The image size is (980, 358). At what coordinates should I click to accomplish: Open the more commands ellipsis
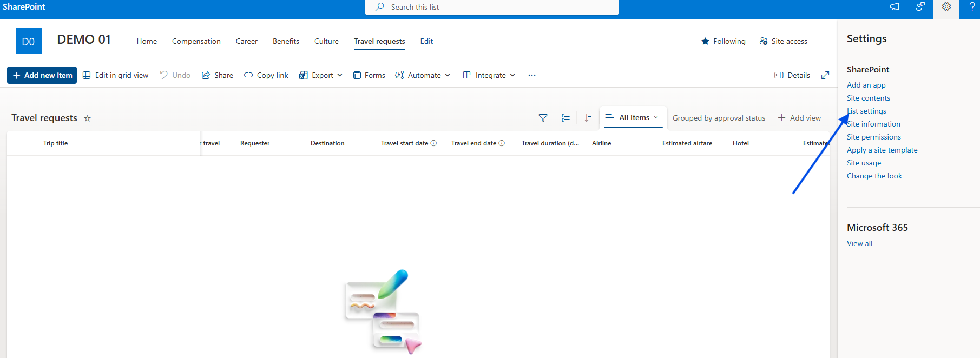point(532,75)
